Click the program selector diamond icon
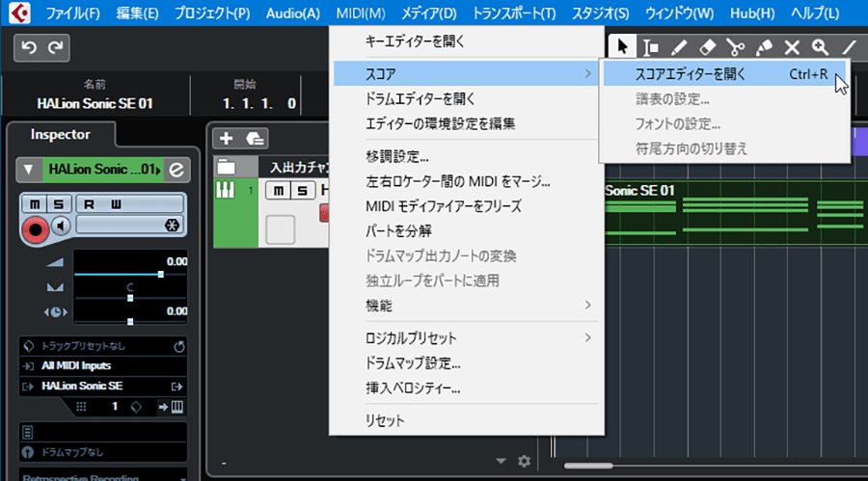This screenshot has height=481, width=868. 136,407
